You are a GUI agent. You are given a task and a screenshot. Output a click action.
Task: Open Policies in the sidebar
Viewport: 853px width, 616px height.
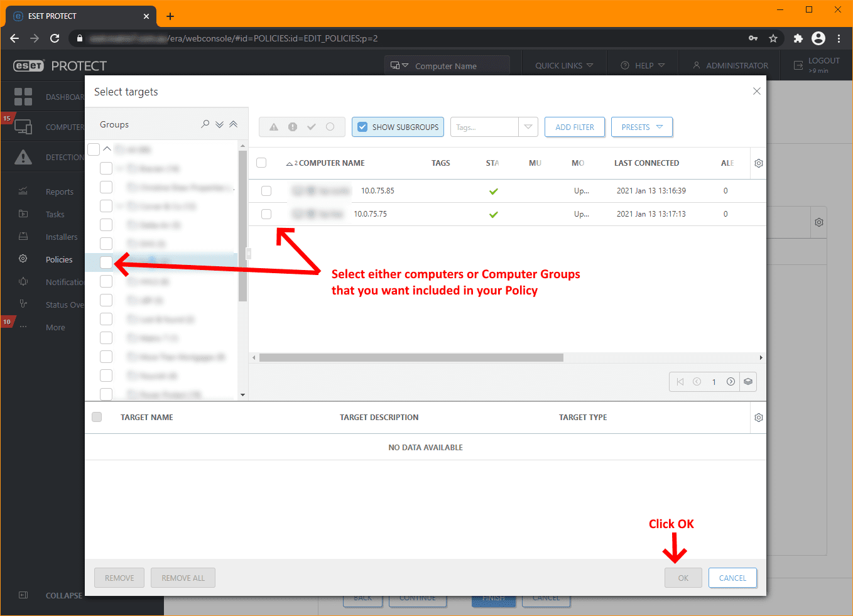tap(59, 260)
